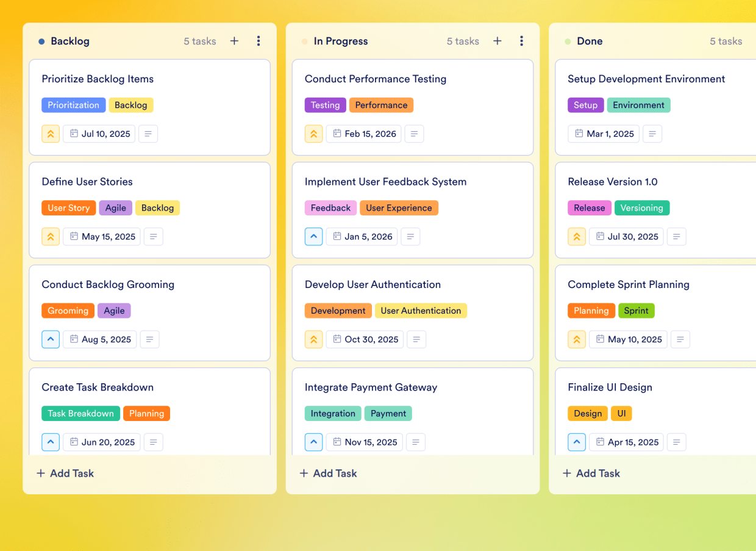Viewport: 756px width, 551px height.
Task: Toggle high priority on Complete Sprint Planning
Action: coord(577,339)
